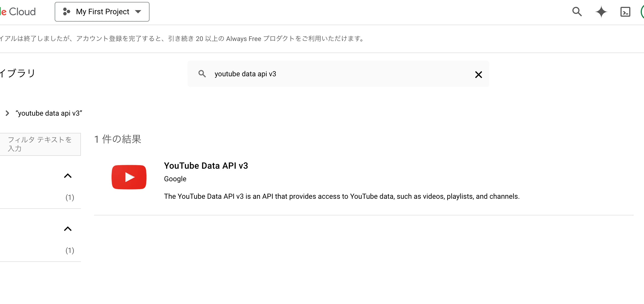Click the magnifier icon inside the API search box
Screen dimensions: 644x304
tap(202, 74)
